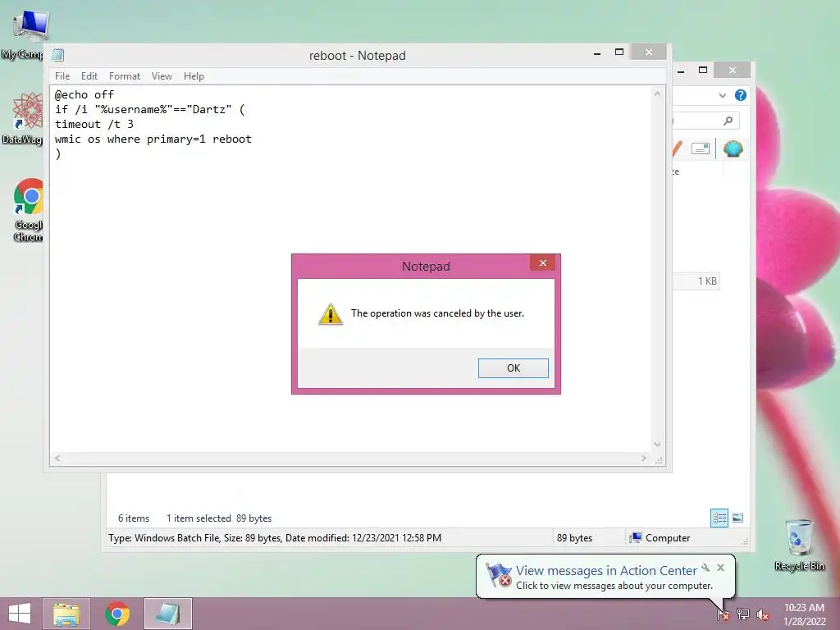Click the muted volume tray icon
The width and height of the screenshot is (840, 630).
click(762, 614)
